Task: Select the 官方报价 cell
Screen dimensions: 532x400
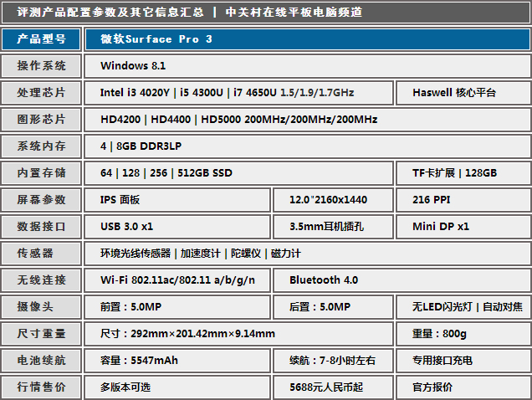Action: pyautogui.click(x=463, y=387)
